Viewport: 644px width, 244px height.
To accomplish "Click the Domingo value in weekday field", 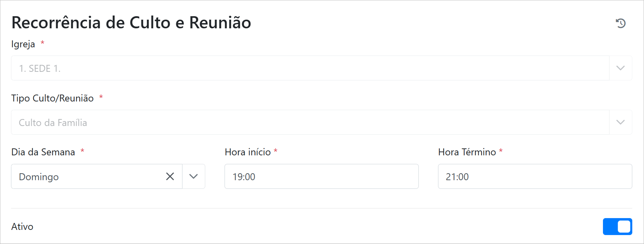I will click(39, 177).
